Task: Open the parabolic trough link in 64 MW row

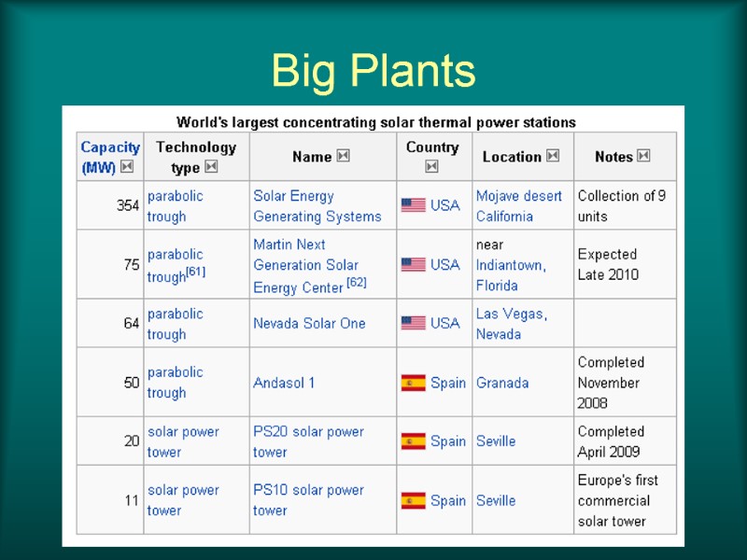Action: [x=175, y=324]
